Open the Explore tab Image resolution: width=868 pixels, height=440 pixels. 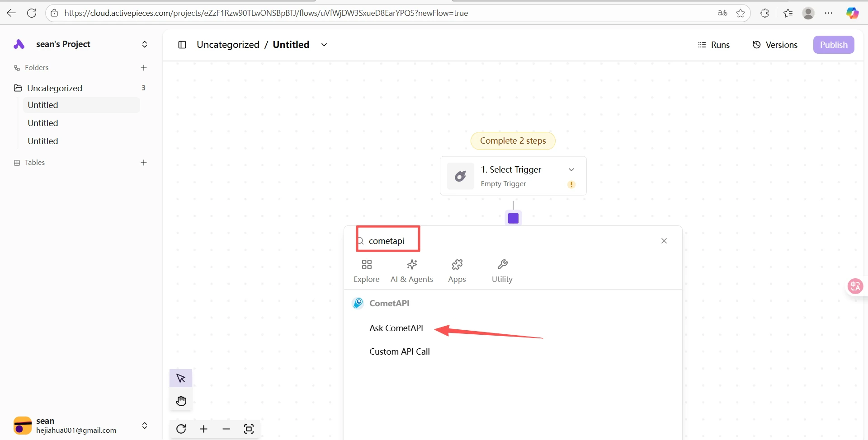pyautogui.click(x=367, y=271)
